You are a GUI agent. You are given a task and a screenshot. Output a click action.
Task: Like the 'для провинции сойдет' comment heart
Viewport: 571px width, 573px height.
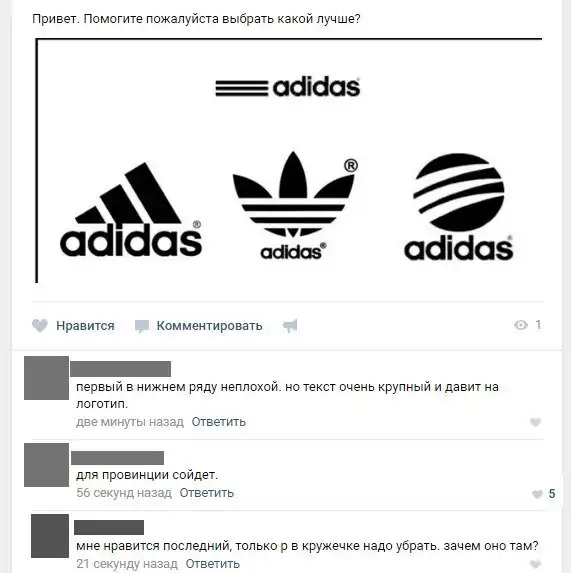click(x=537, y=494)
